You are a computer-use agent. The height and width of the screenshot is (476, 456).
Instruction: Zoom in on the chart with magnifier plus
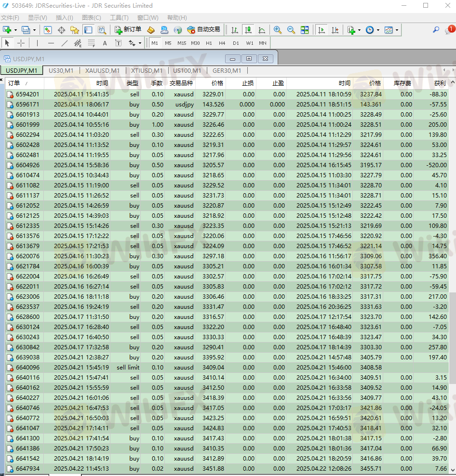tap(277, 30)
